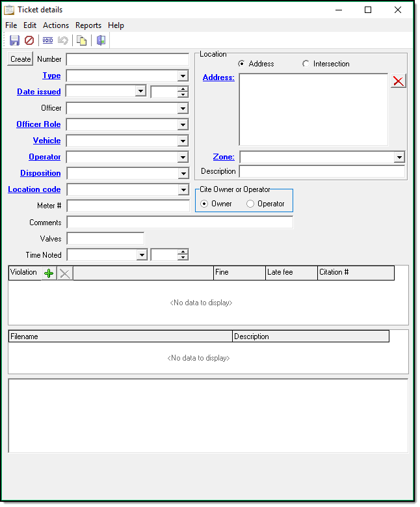The height and width of the screenshot is (507, 420).
Task: Click the Copy documents toolbar icon
Action: tap(82, 40)
